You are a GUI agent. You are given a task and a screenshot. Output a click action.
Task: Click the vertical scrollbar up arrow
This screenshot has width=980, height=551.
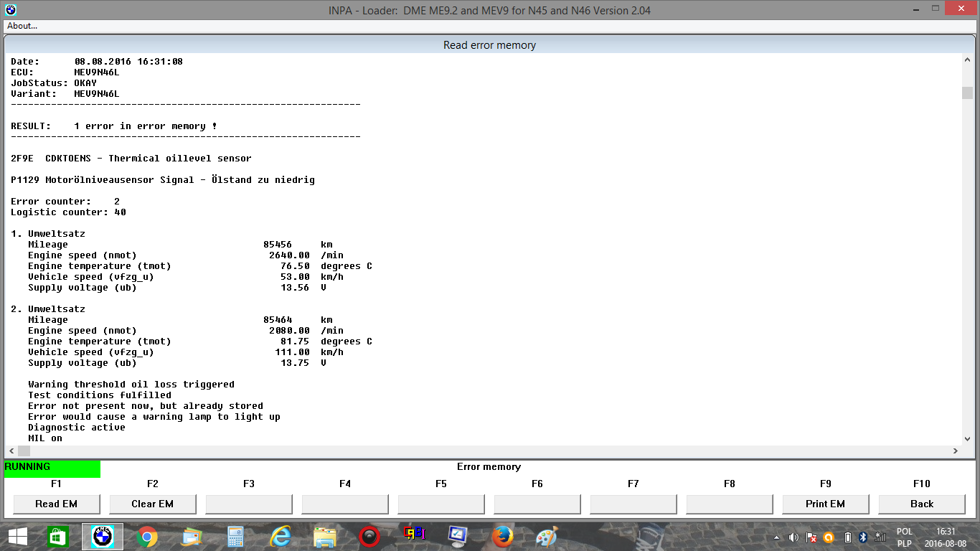point(967,61)
